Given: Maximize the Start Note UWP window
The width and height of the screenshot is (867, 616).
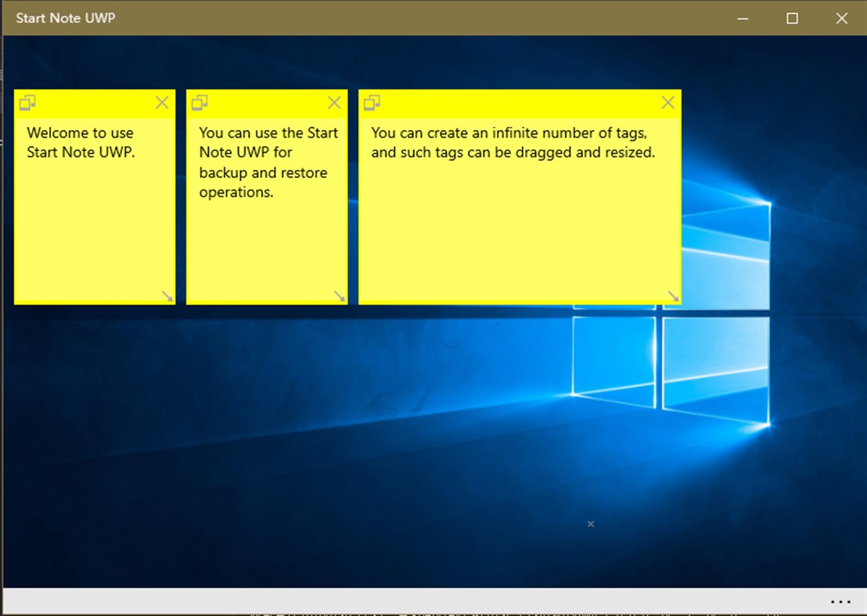Looking at the screenshot, I should coord(792,17).
